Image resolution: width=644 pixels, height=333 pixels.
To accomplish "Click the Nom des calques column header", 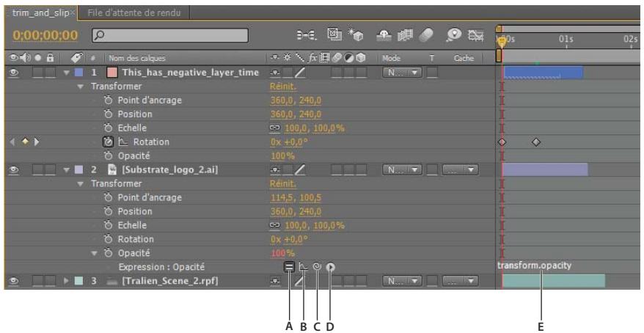I will pyautogui.click(x=137, y=58).
